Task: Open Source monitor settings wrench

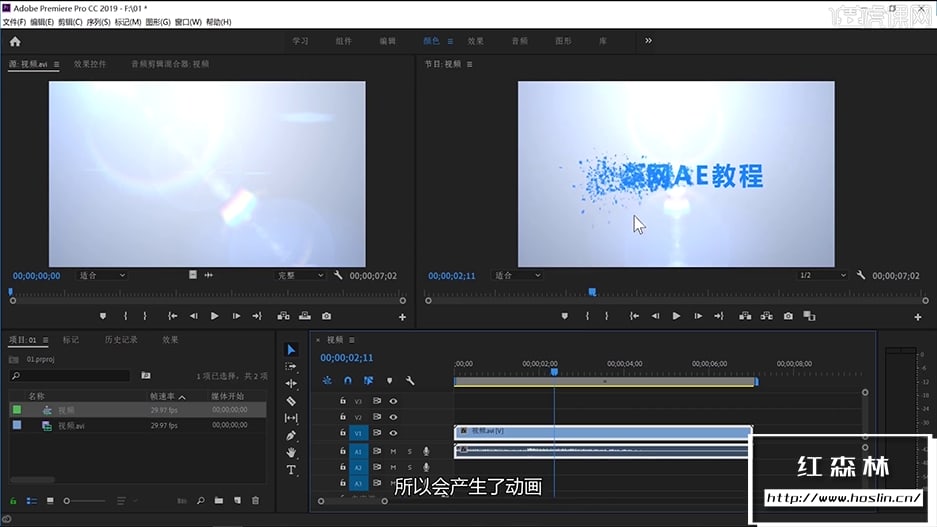Action: pos(338,275)
